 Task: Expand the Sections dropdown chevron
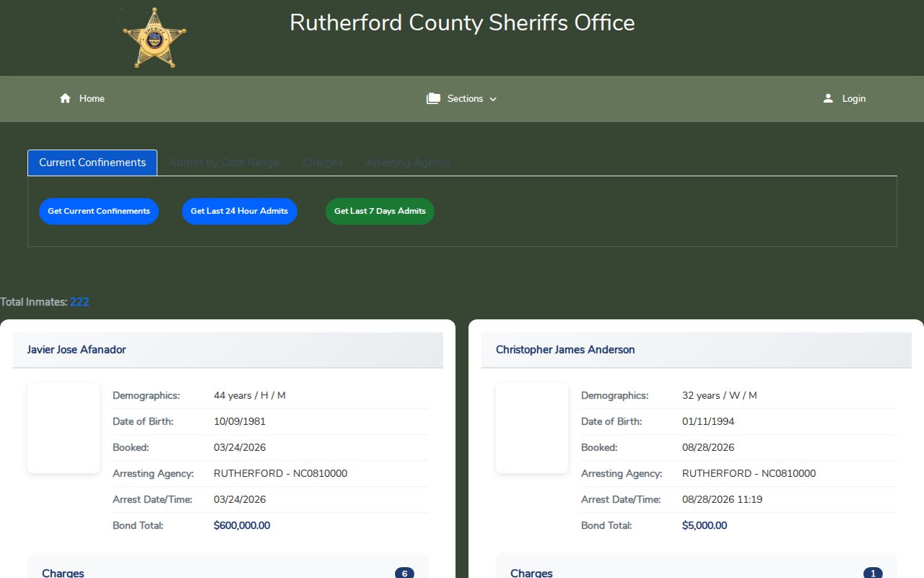pos(493,99)
